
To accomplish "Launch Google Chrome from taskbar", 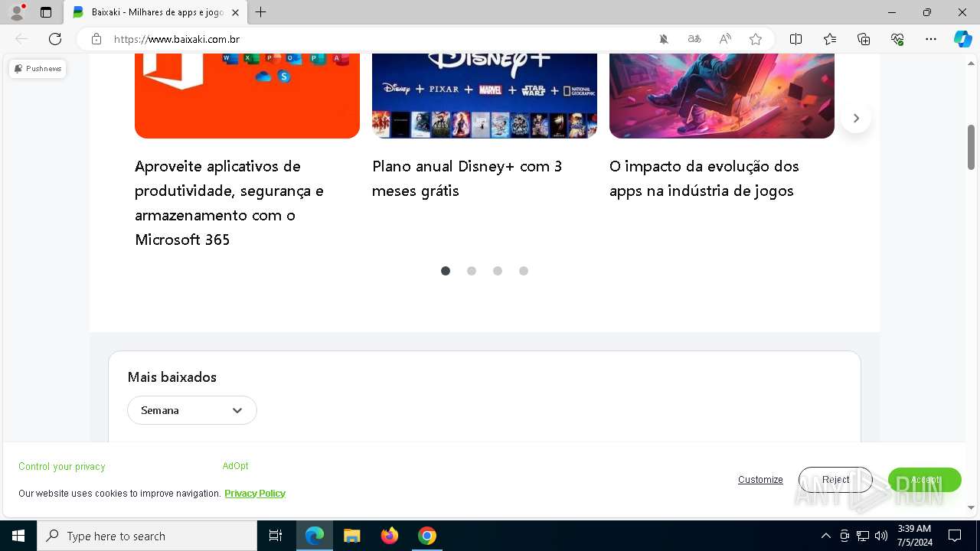I will tap(427, 536).
